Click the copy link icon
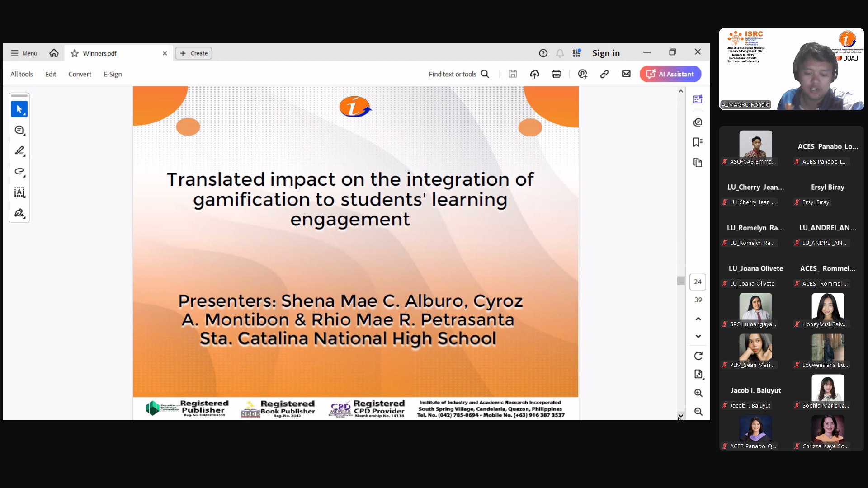This screenshot has height=488, width=868. 604,74
